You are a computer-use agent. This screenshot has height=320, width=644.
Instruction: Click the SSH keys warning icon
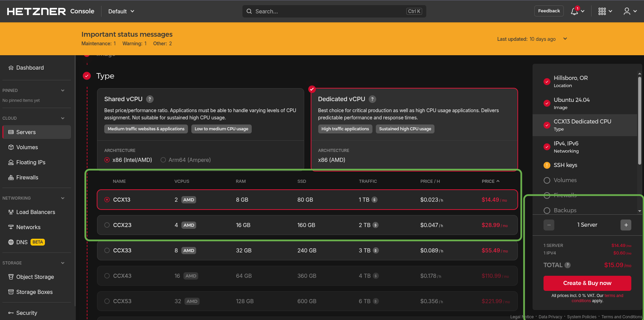(547, 165)
